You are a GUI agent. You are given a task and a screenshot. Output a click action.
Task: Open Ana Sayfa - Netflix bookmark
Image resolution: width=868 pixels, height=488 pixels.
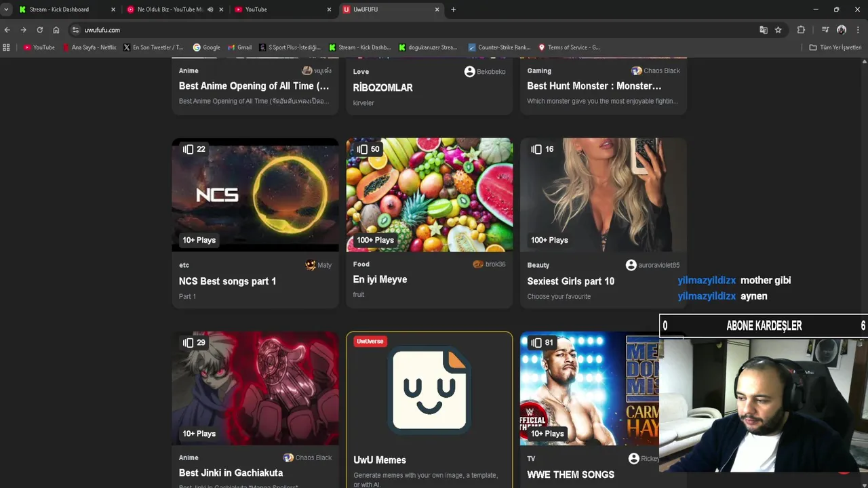[x=90, y=47]
